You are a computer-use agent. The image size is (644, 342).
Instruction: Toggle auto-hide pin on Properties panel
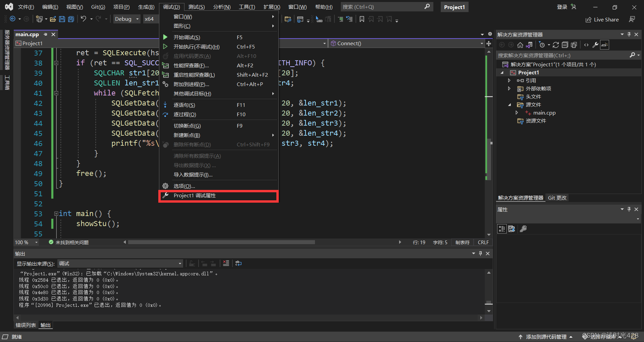pyautogui.click(x=629, y=209)
